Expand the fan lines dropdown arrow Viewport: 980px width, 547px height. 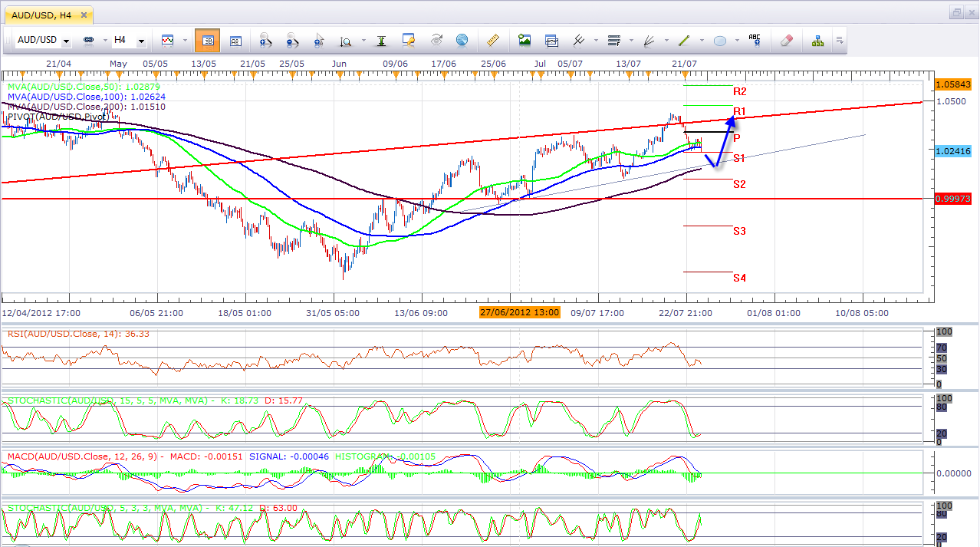tap(666, 41)
